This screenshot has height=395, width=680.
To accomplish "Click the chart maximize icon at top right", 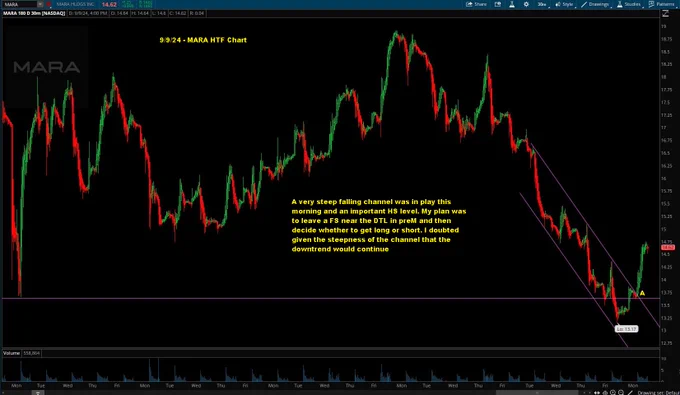I will coord(665,14).
